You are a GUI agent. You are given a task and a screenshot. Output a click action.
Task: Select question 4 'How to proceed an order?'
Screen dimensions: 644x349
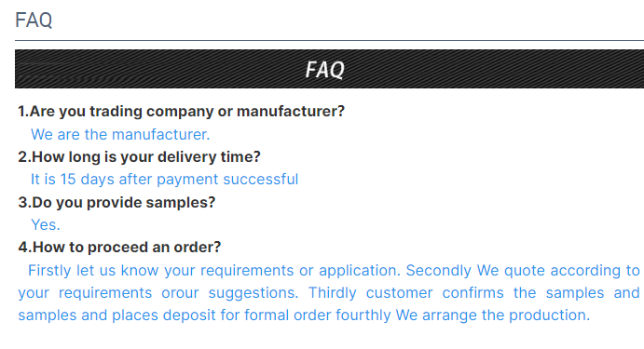click(119, 247)
